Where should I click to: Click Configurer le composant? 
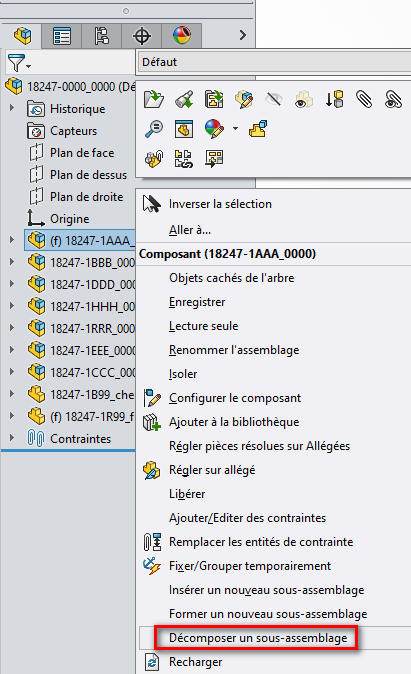235,398
